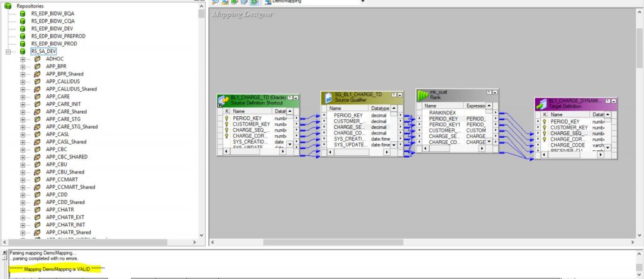This screenshot has width=644, height=279.
Task: Select SYS_CREATI... port in Source Qualifier
Action: click(x=349, y=139)
